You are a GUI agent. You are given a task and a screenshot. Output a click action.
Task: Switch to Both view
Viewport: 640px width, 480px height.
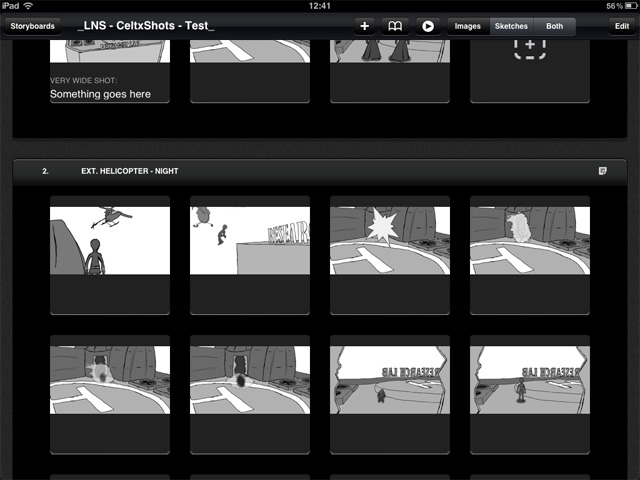[554, 26]
